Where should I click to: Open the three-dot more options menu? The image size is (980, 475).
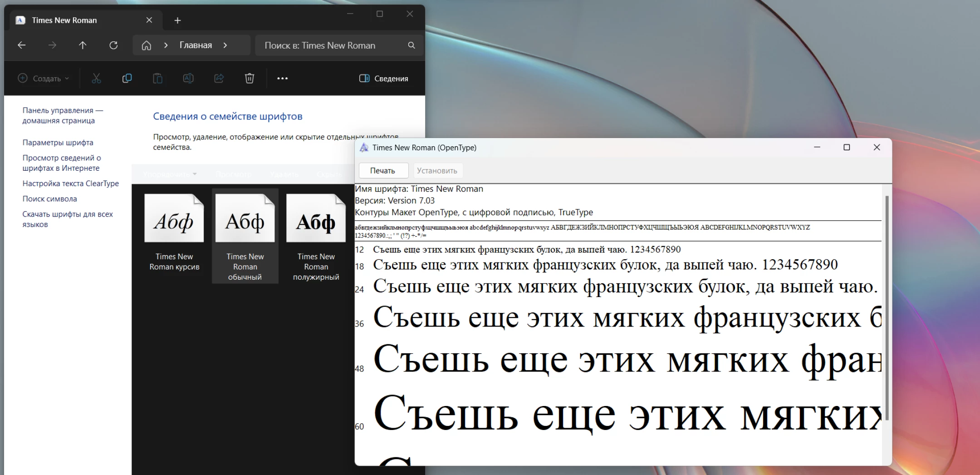click(x=282, y=78)
